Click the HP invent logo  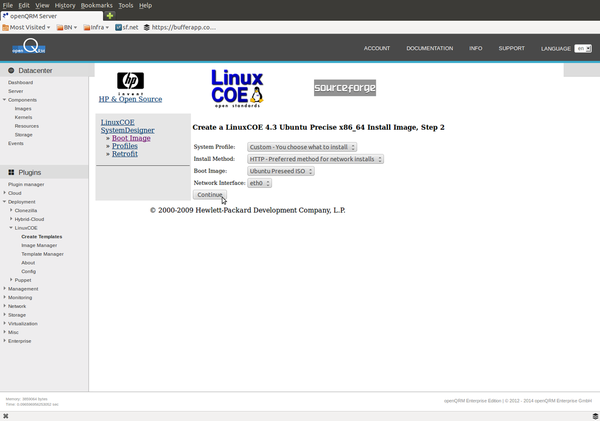click(x=130, y=83)
